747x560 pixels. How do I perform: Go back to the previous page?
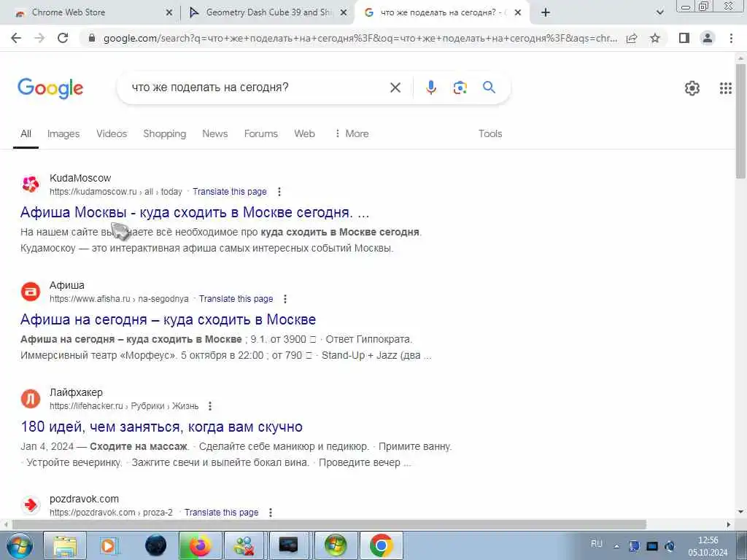pos(16,38)
